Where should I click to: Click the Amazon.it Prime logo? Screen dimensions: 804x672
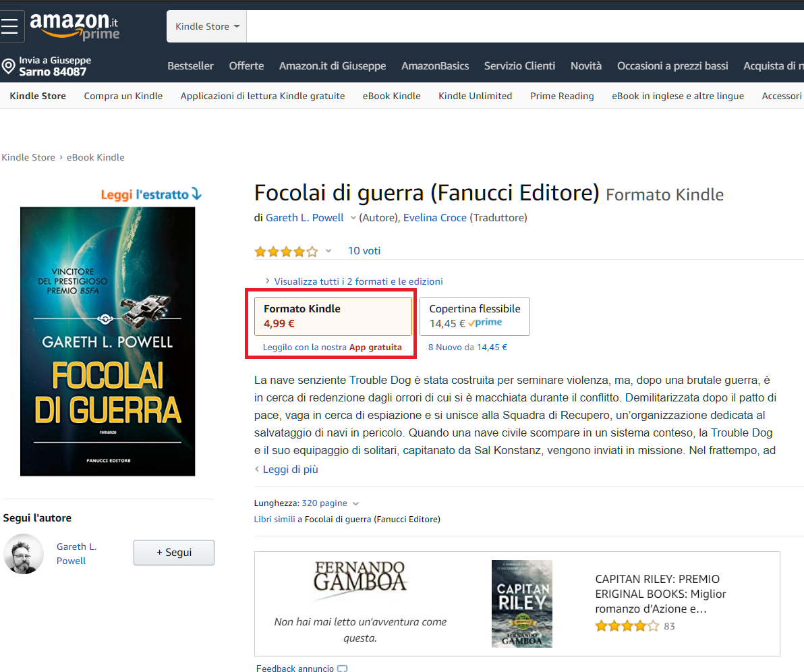74,26
